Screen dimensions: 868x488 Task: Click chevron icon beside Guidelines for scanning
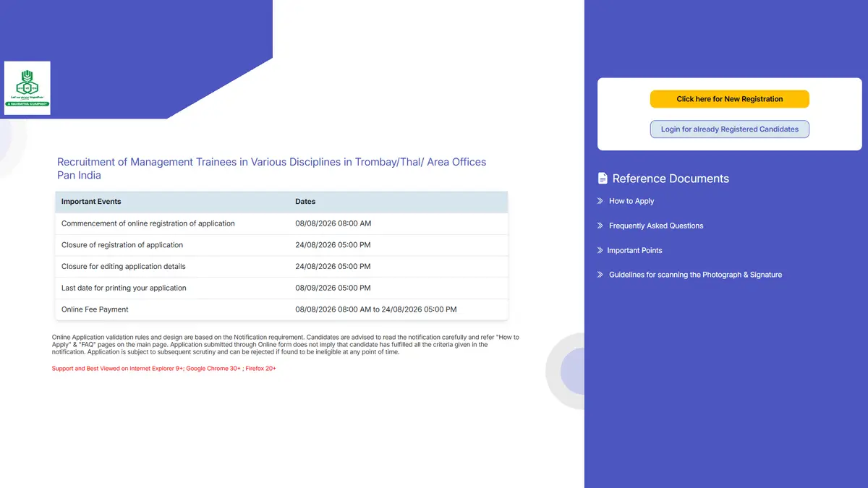pyautogui.click(x=600, y=275)
